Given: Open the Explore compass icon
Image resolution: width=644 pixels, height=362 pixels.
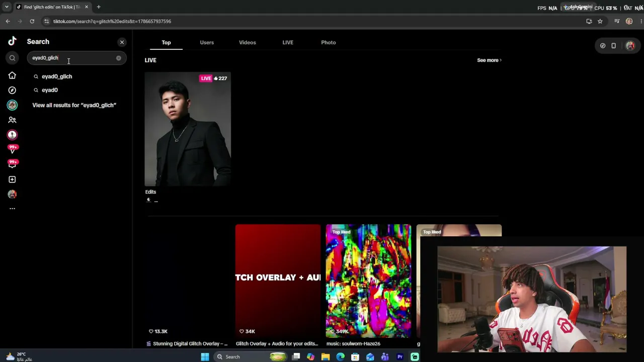Looking at the screenshot, I should [x=12, y=90].
